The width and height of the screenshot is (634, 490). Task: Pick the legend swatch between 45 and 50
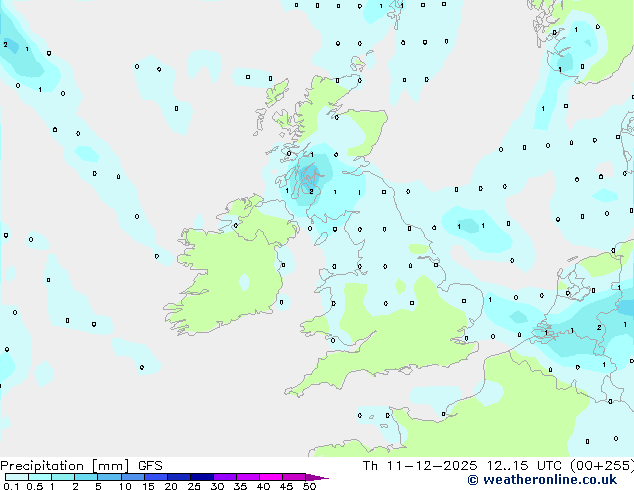click(294, 477)
